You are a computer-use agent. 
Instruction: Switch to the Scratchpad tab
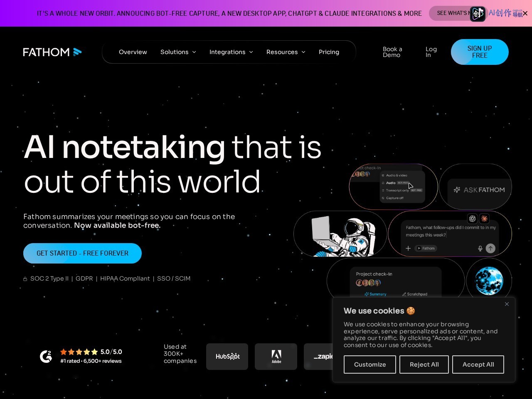coord(415,294)
